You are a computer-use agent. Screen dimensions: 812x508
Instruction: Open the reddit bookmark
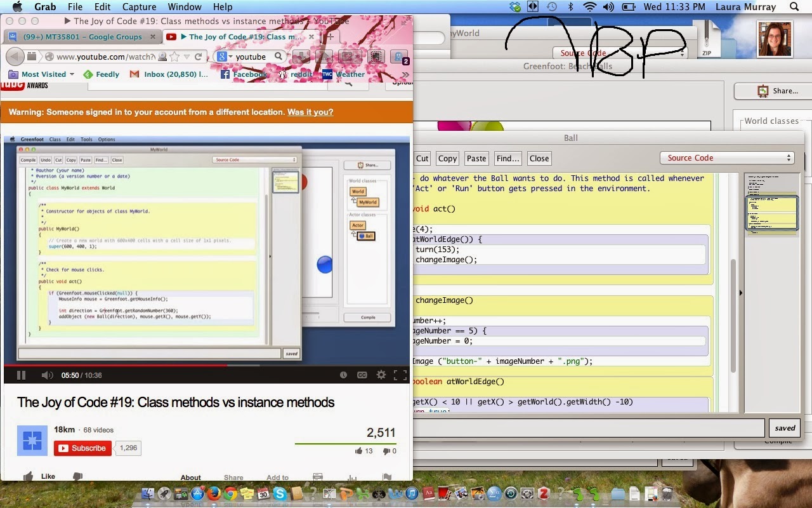295,74
